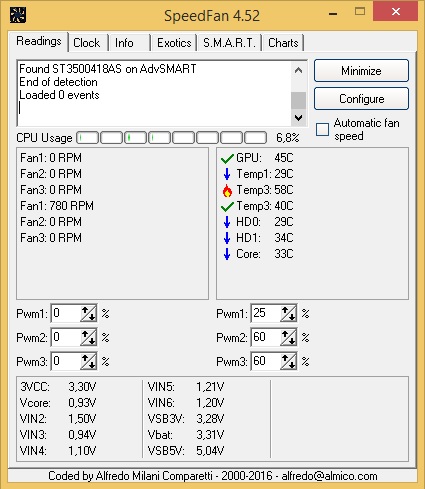The height and width of the screenshot is (489, 425).
Task: Click the 'Found ST3500418AS on AdvSMART' log line
Action: pos(108,69)
